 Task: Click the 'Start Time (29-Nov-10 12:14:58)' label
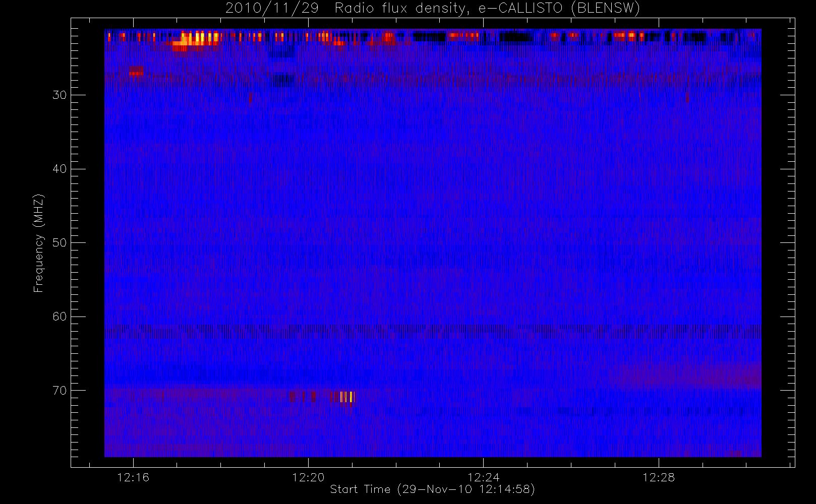coord(432,489)
